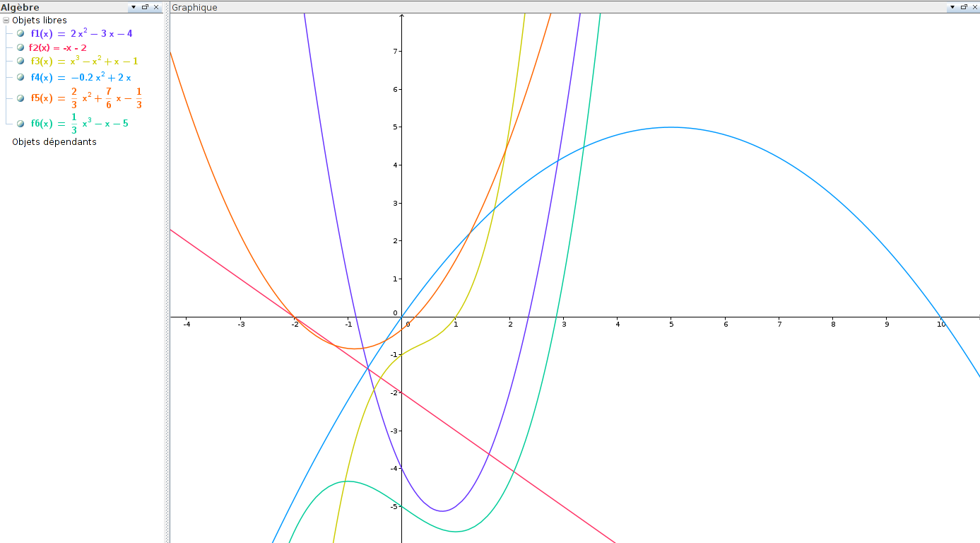Select the f4(x) = −0.2x² + 2x entry
The height and width of the screenshot is (543, 980).
point(81,77)
